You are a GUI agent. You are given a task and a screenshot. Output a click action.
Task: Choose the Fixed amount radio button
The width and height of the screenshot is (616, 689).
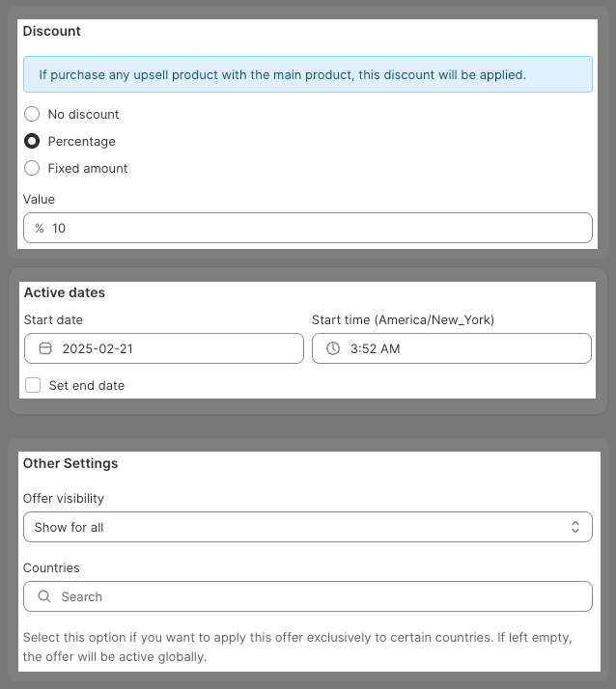pos(32,168)
